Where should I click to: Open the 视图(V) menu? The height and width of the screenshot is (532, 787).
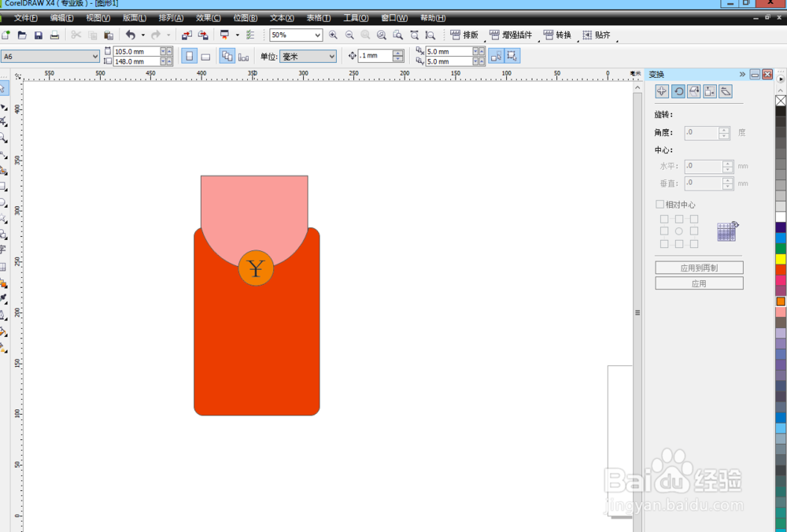(98, 18)
